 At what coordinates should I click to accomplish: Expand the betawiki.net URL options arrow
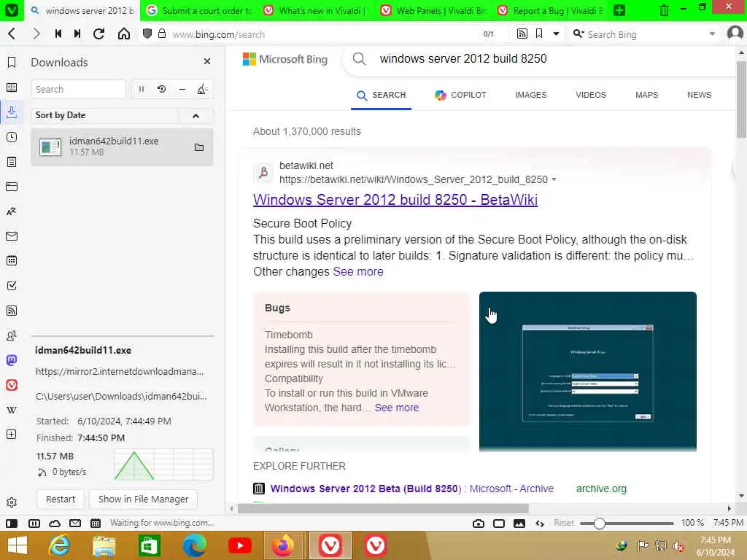(x=554, y=179)
